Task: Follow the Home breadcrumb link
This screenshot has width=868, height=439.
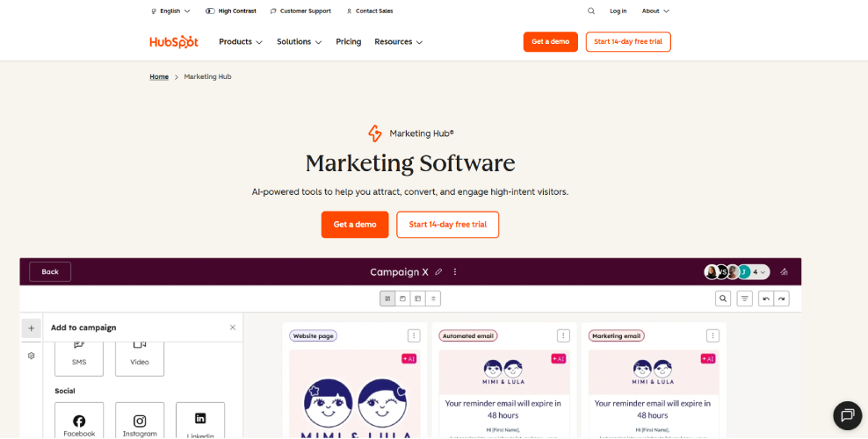Action: (x=159, y=77)
